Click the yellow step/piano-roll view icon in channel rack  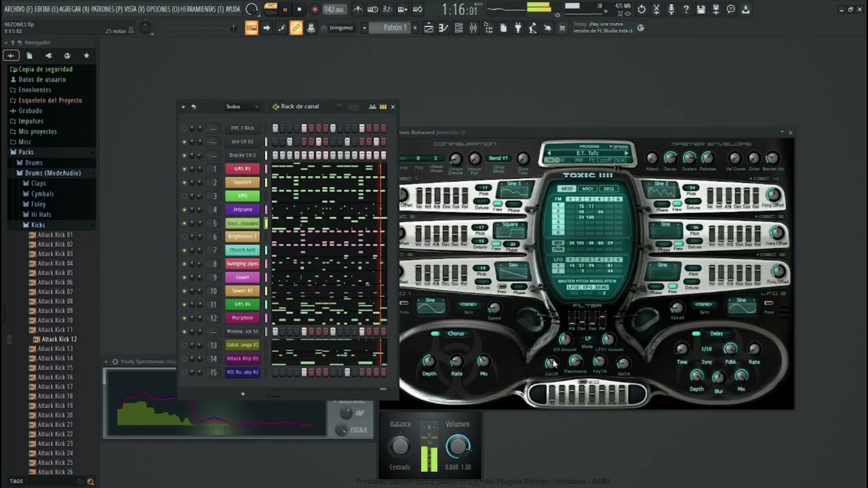383,106
